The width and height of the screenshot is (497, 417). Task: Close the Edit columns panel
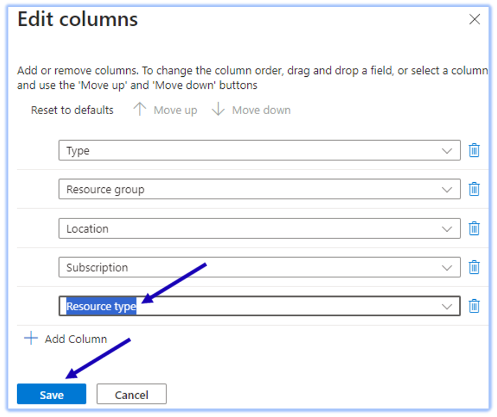point(474,19)
